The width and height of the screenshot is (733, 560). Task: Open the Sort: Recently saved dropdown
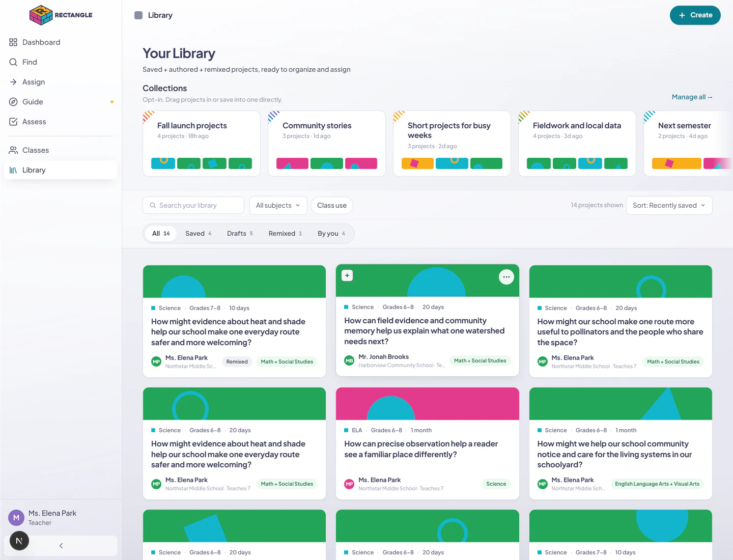tap(669, 206)
